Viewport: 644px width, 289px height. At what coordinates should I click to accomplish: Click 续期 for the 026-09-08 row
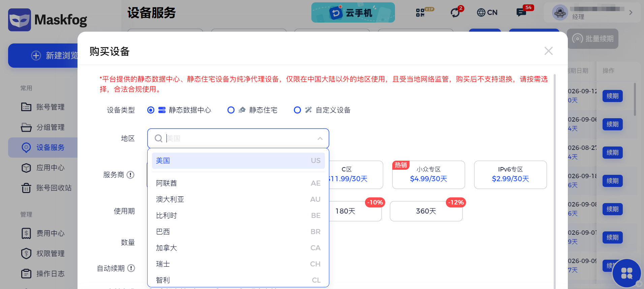(613, 209)
